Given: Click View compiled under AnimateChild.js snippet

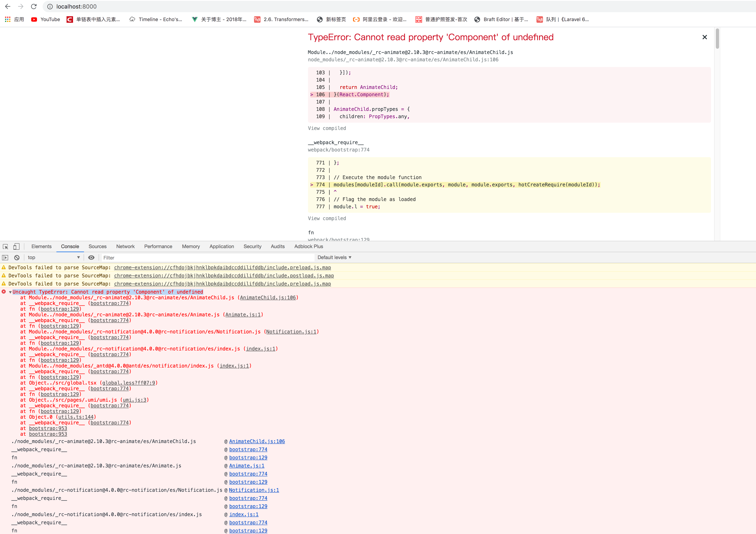Looking at the screenshot, I should [327, 128].
